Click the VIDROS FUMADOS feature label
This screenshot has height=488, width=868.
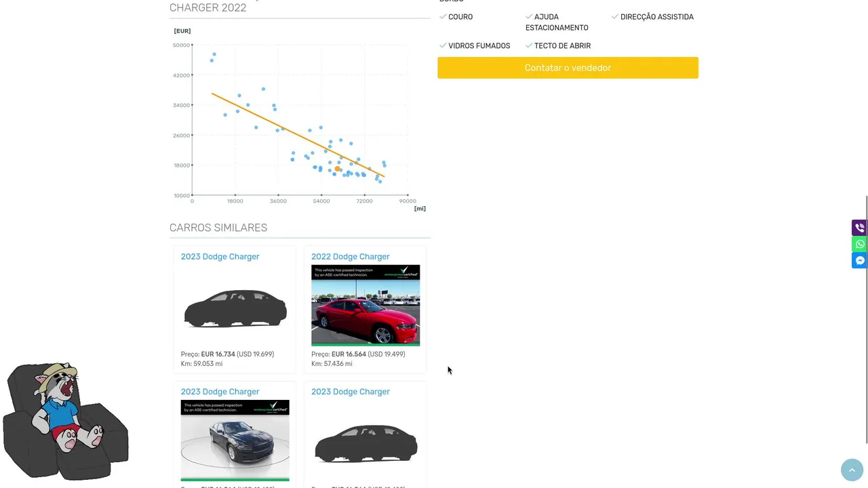coord(479,46)
